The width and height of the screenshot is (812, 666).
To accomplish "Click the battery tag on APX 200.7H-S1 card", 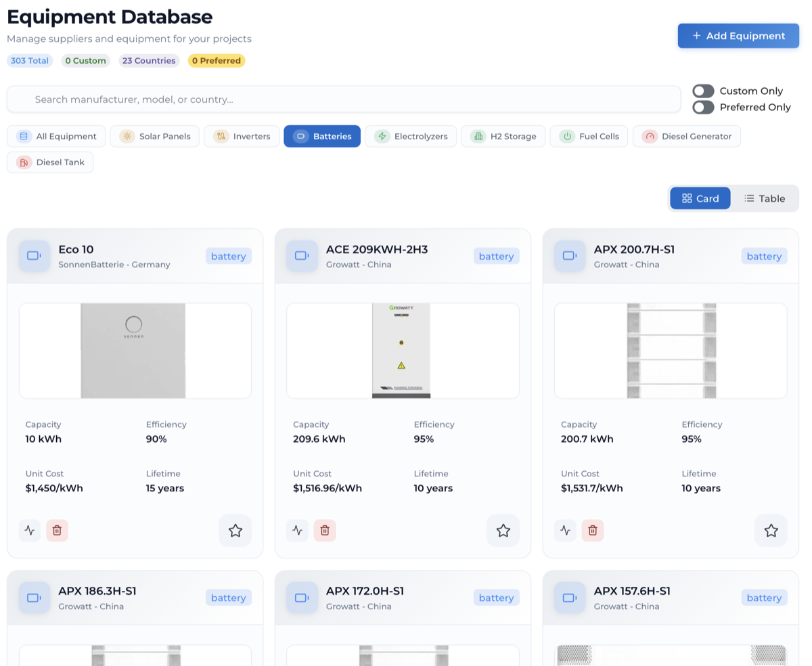I will [x=765, y=256].
